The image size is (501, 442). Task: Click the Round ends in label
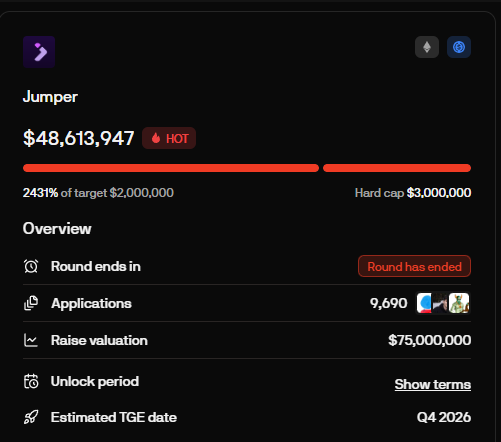96,266
